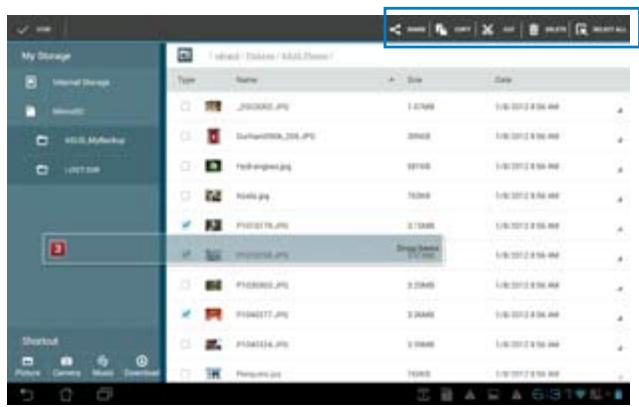Image resolution: width=639 pixels, height=407 pixels.
Task: Tap the clock in the system bar
Action: (550, 394)
